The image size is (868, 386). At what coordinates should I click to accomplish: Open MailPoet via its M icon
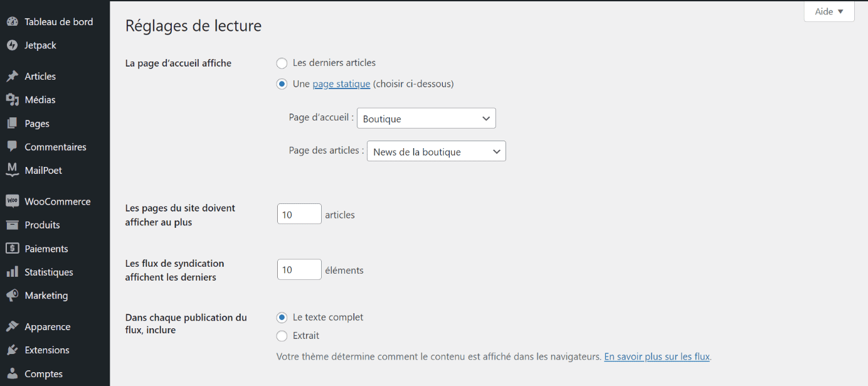pyautogui.click(x=12, y=169)
